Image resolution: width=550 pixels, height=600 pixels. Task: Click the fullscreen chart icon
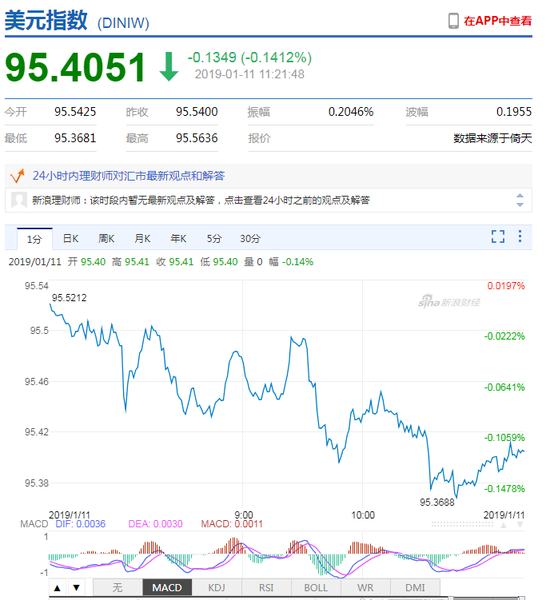(498, 236)
